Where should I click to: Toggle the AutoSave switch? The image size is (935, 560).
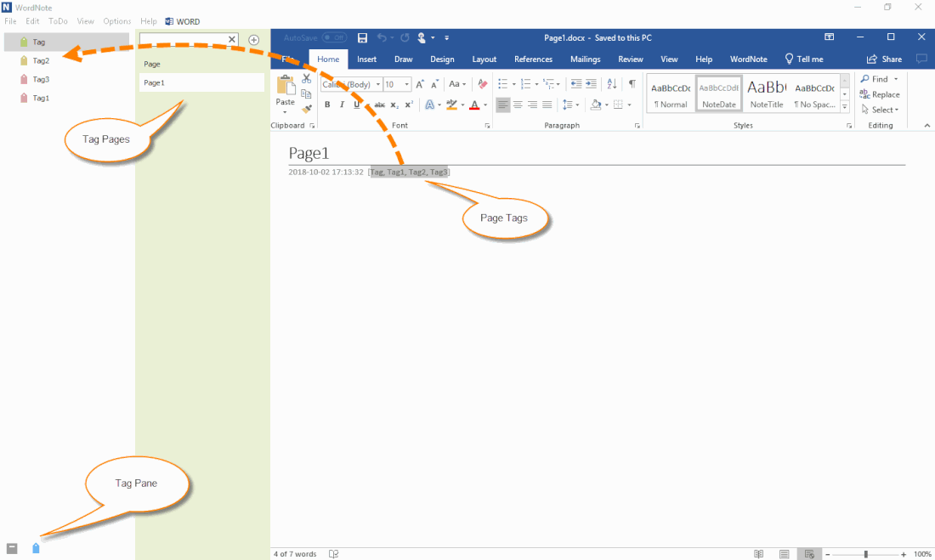point(334,37)
